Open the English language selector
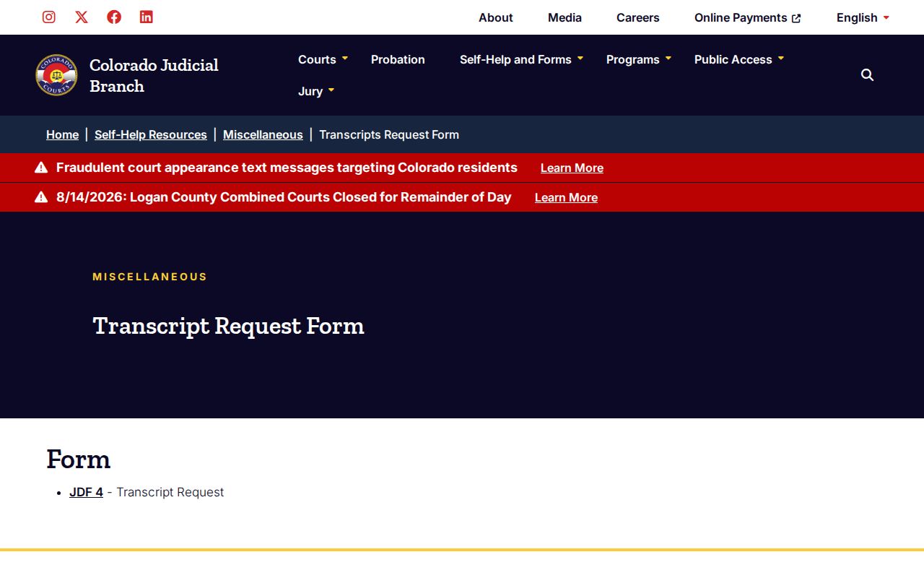The image size is (924, 578). [x=863, y=17]
